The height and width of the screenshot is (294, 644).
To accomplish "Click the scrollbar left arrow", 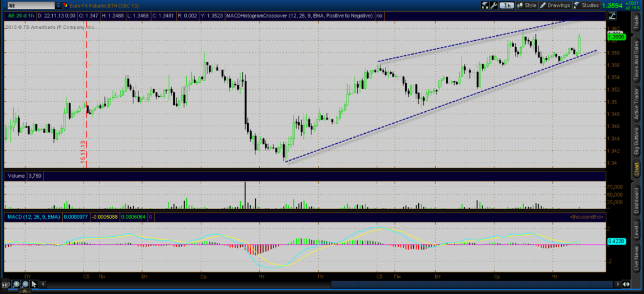I will pyautogui.click(x=42, y=284).
